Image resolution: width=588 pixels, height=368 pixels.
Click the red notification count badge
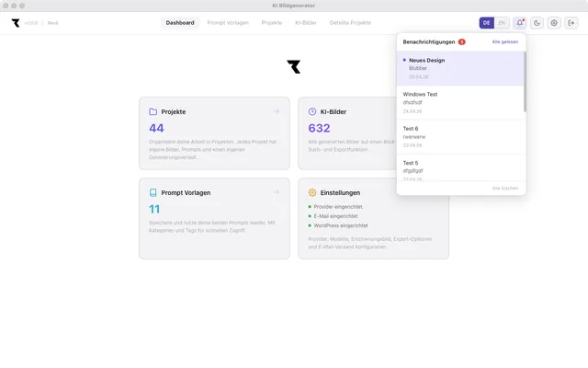[x=461, y=41]
